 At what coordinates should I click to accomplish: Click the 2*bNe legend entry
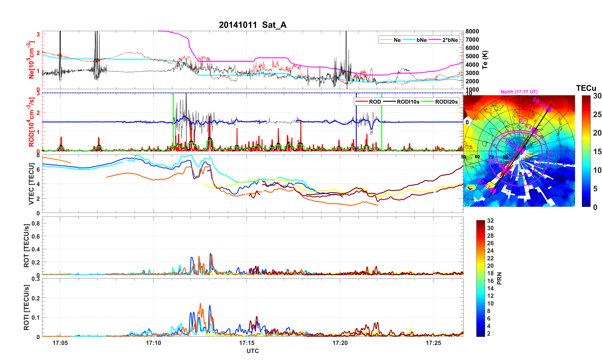(x=450, y=40)
